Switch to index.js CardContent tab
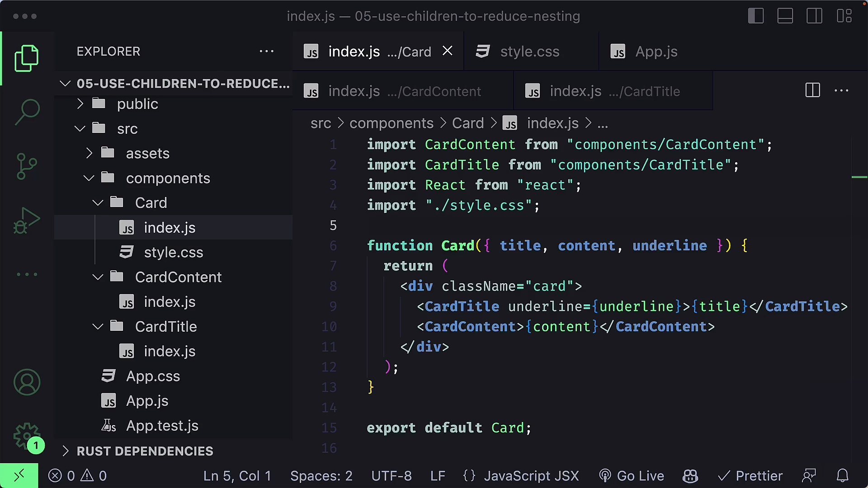 (x=403, y=91)
